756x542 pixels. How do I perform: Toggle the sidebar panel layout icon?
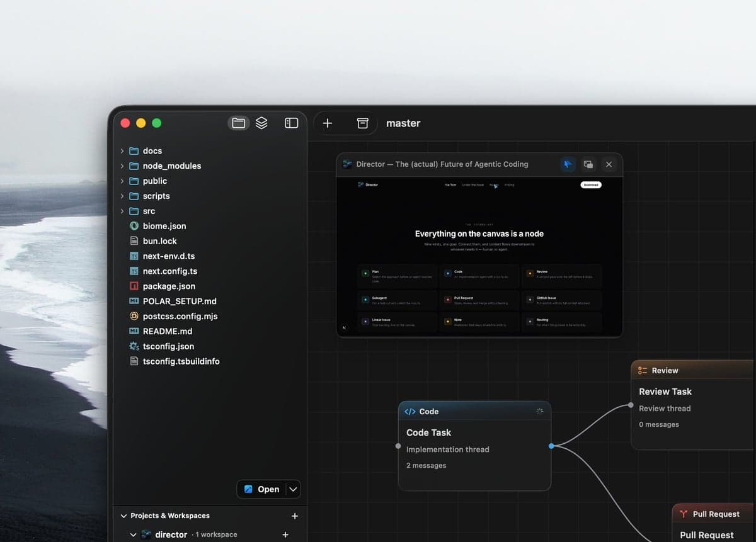click(291, 123)
